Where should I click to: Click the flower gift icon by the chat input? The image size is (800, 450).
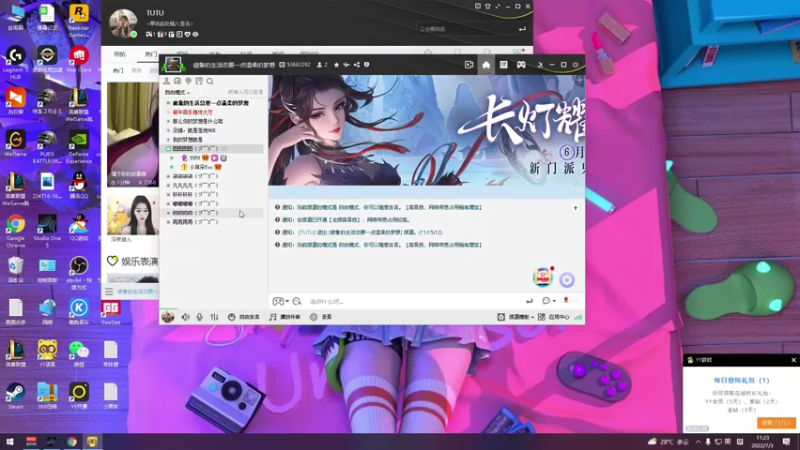tap(566, 301)
